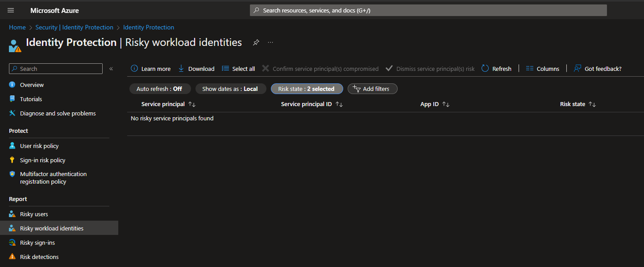Click the Learn more toolbar button

pos(150,69)
